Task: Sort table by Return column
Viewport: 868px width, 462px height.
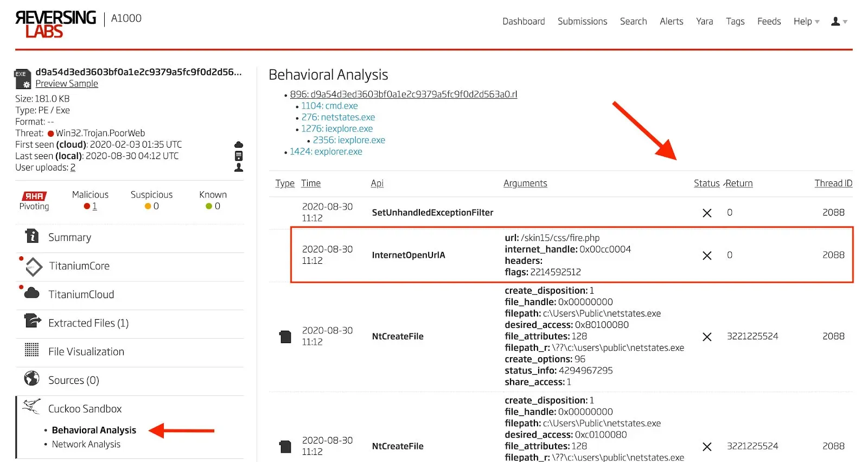Action: [x=739, y=183]
